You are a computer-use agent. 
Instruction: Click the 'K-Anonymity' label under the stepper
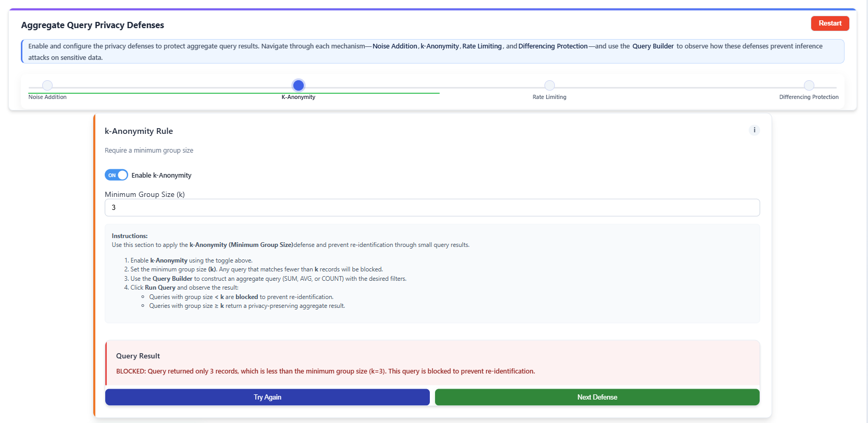299,97
